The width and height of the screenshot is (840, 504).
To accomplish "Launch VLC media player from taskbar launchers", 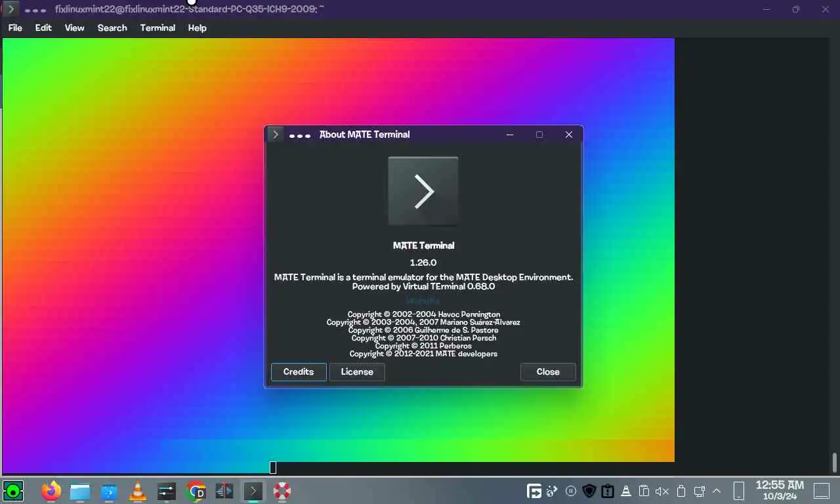I will [138, 491].
